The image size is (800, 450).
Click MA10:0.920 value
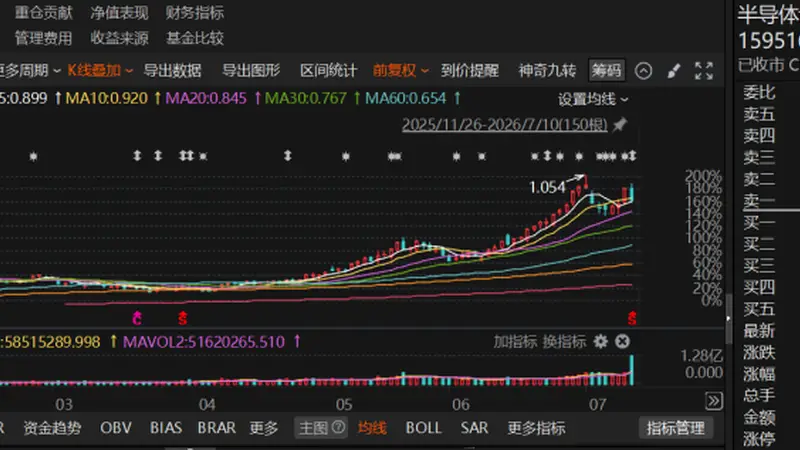coord(107,98)
